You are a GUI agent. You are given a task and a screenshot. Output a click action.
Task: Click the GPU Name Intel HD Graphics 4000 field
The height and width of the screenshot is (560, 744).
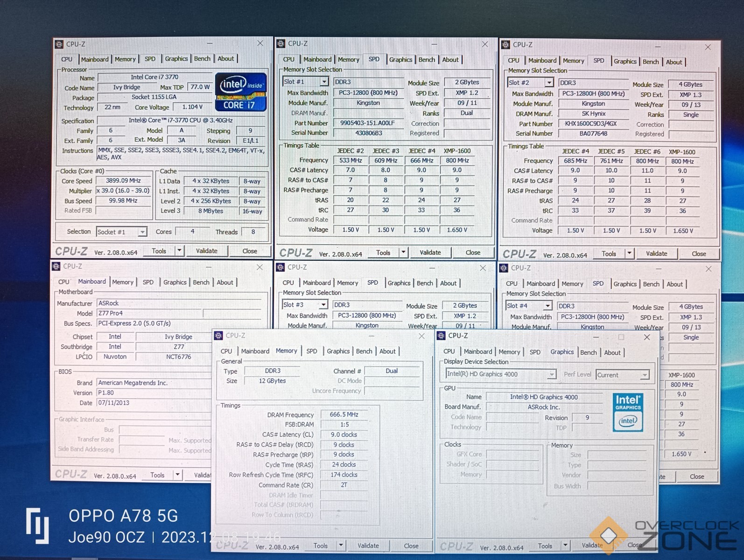pos(544,397)
